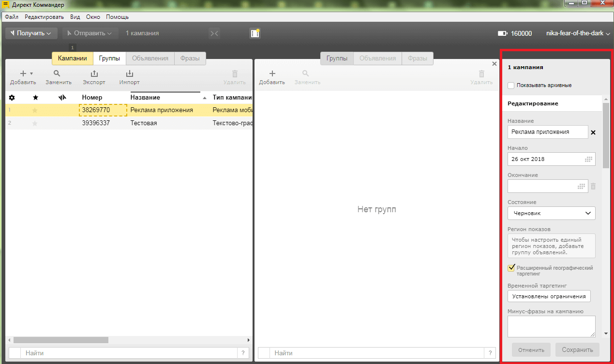Open the Редактировать menu
This screenshot has width=614, height=364.
click(x=44, y=17)
